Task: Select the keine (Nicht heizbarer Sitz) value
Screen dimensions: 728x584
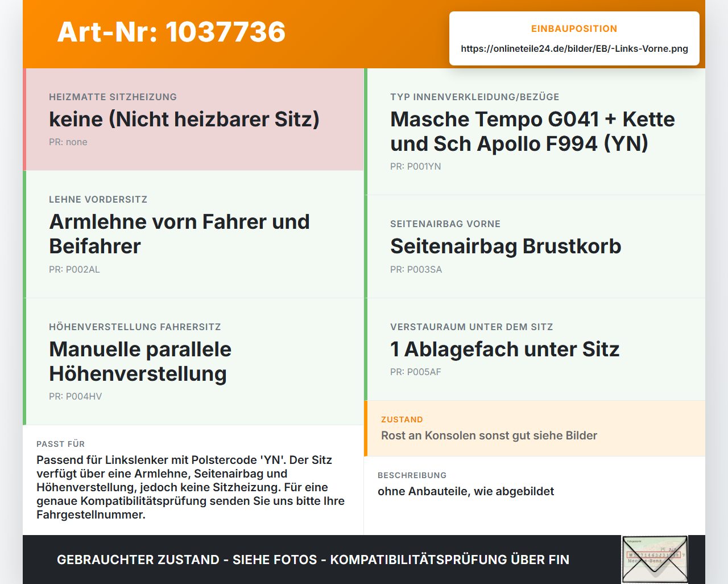Action: click(184, 120)
